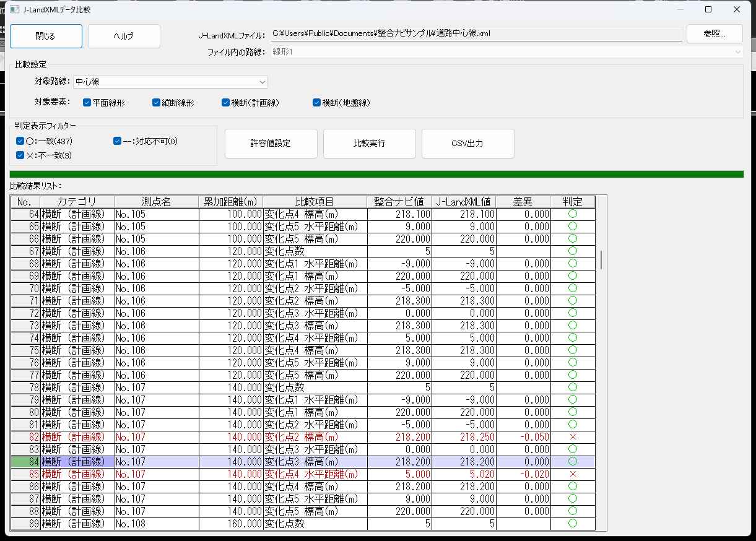This screenshot has width=756, height=541.
Task: Click the green progress bar
Action: [x=376, y=175]
